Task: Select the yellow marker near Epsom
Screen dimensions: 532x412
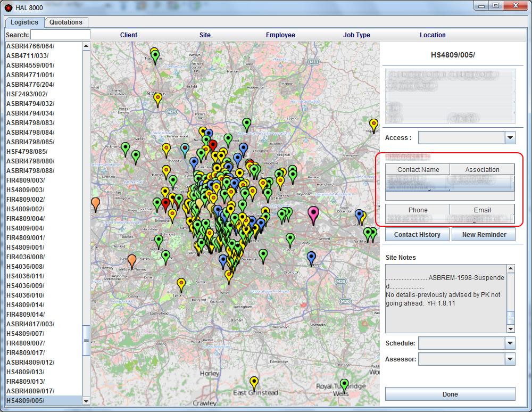Action: [x=181, y=283]
